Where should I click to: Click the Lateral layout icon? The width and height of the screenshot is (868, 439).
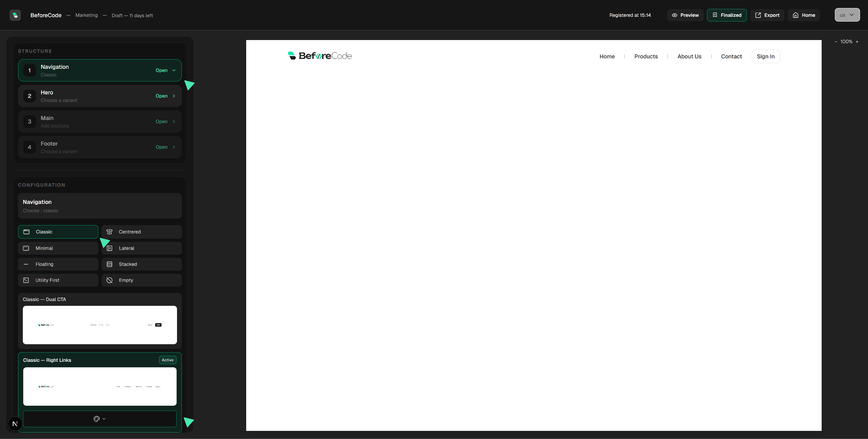click(109, 248)
